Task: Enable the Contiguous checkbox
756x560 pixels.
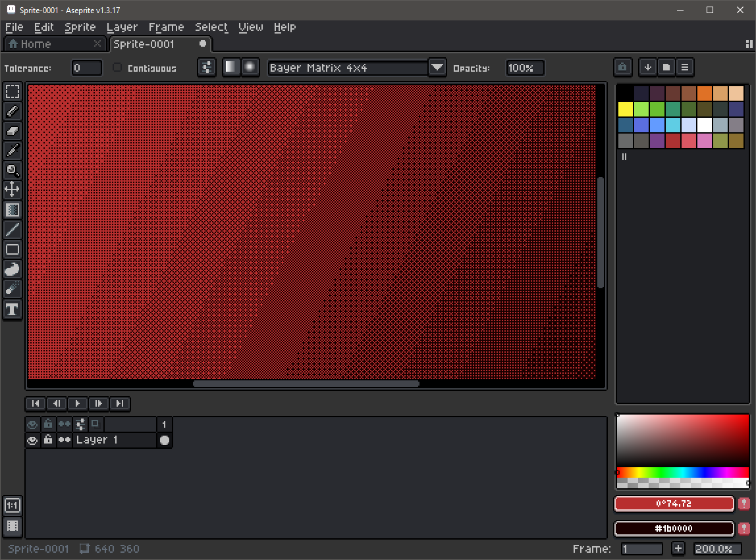Action: point(117,68)
